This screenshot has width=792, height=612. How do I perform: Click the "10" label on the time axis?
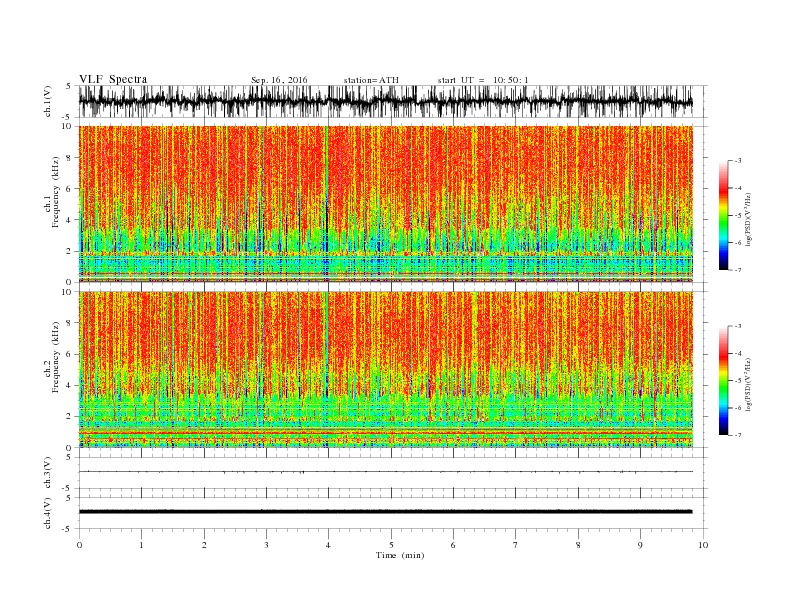pyautogui.click(x=703, y=545)
